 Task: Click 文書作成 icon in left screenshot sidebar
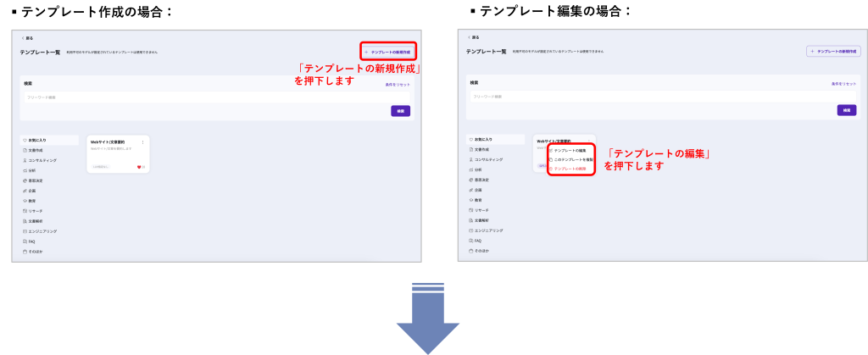click(25, 150)
